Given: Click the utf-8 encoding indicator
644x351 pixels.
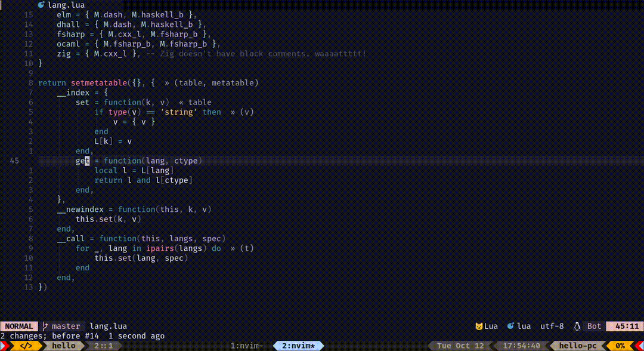Looking at the screenshot, I should 552,327.
